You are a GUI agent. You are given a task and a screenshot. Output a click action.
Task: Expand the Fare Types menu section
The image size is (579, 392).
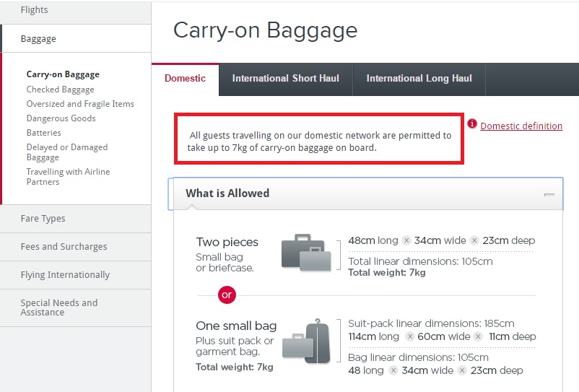coord(75,219)
